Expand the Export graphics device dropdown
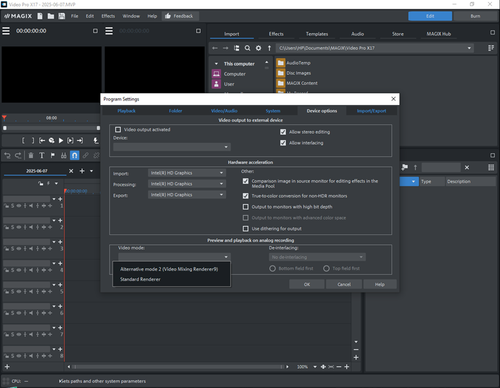This screenshot has width=500, height=388. click(187, 195)
